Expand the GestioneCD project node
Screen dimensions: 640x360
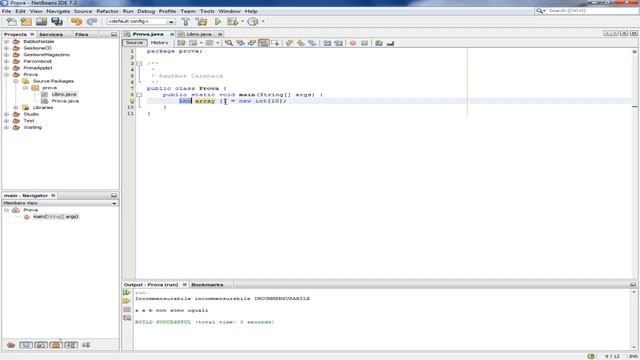click(x=7, y=48)
